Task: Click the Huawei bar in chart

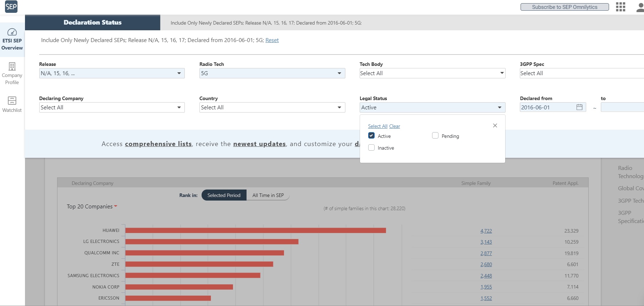Action: pos(255,230)
